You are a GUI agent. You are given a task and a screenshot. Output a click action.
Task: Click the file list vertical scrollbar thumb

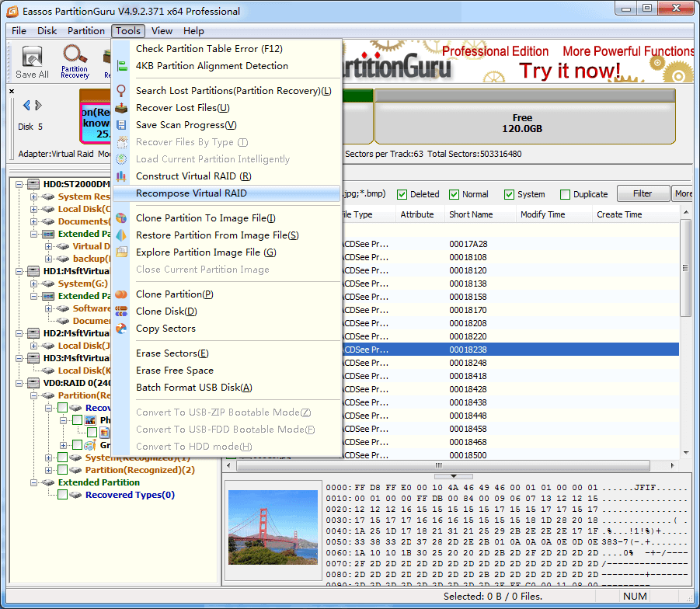tap(686, 268)
